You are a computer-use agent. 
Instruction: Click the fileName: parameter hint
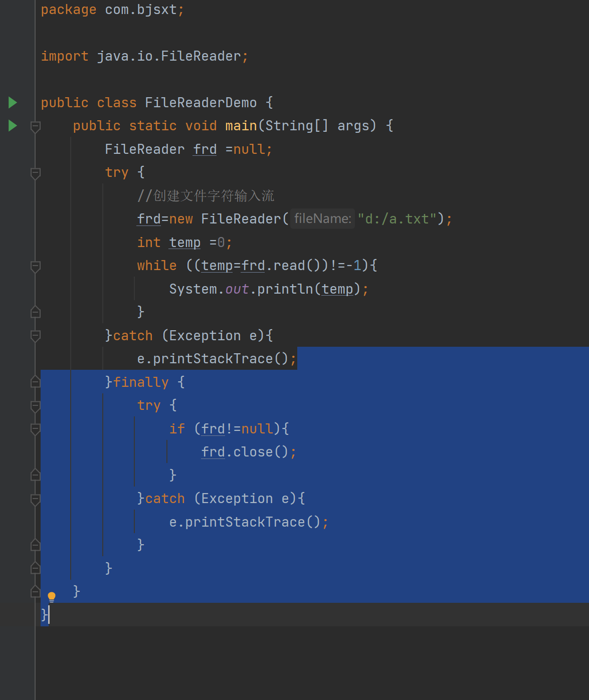(x=323, y=218)
